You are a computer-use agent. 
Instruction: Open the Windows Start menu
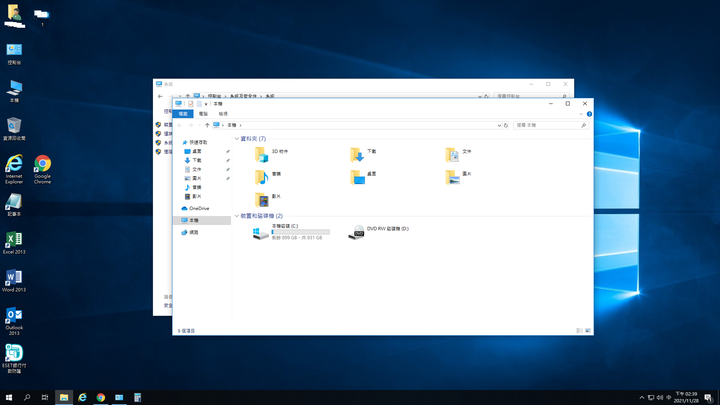pos(9,398)
